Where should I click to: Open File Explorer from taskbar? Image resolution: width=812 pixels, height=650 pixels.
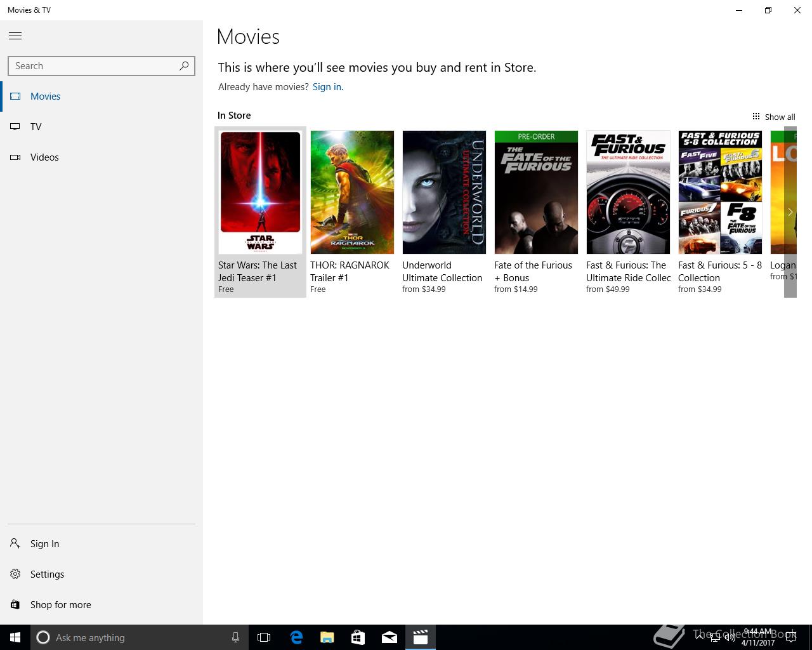(x=327, y=637)
